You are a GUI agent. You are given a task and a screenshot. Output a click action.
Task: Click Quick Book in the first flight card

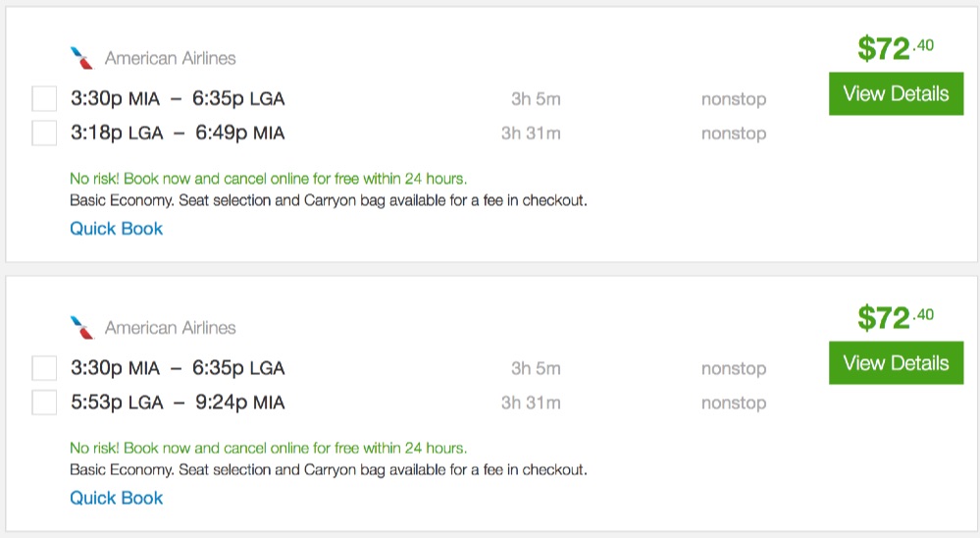[116, 229]
